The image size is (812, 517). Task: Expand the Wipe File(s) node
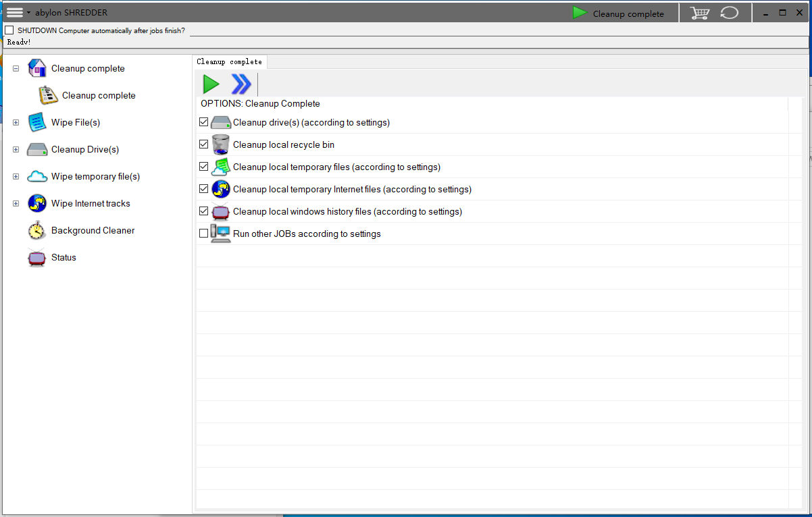[16, 122]
